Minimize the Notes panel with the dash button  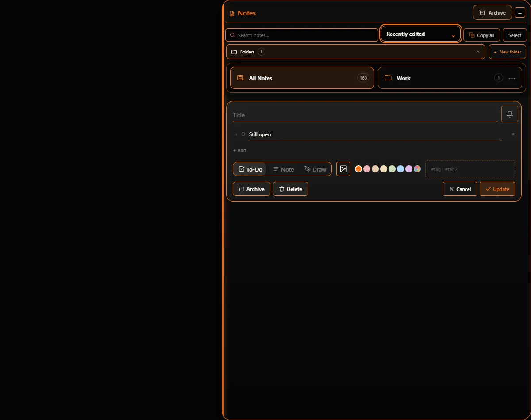point(519,13)
